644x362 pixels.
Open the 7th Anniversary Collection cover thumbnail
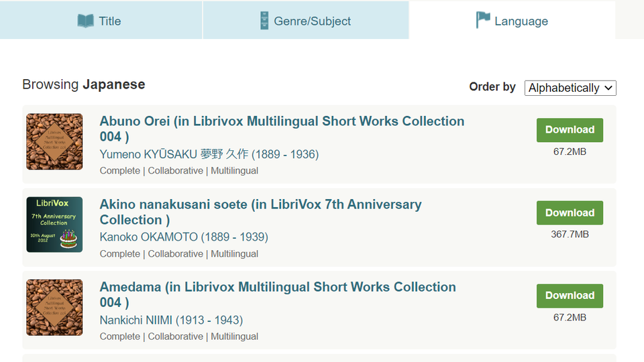pyautogui.click(x=54, y=225)
